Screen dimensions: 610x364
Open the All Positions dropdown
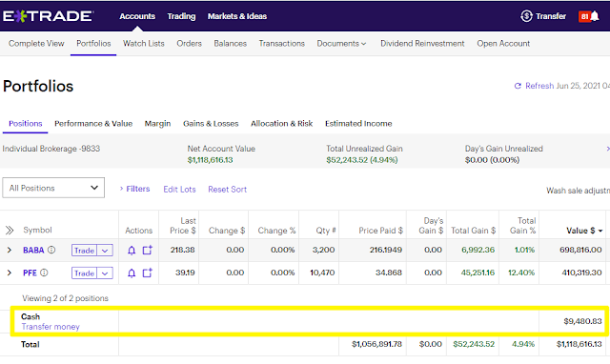coord(53,188)
